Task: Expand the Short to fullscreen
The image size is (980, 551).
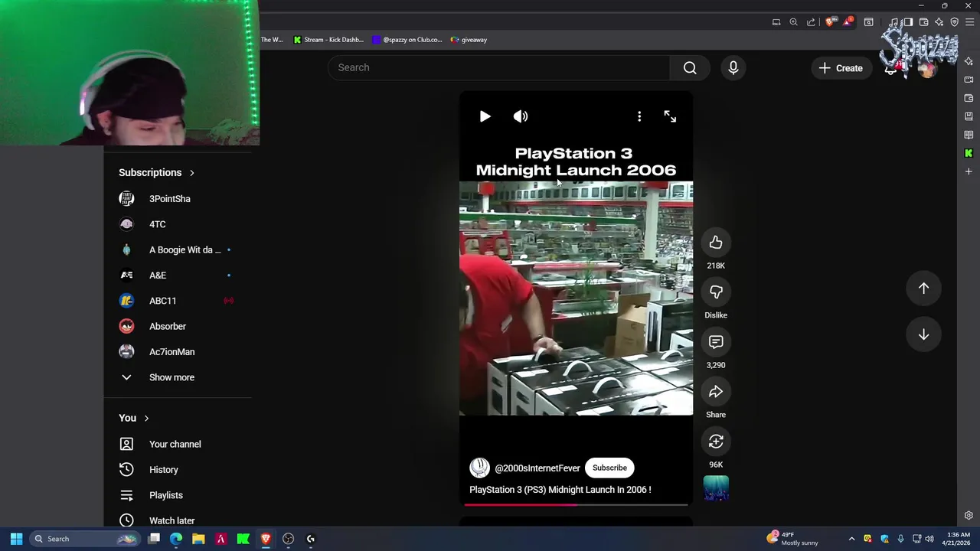Action: click(670, 116)
